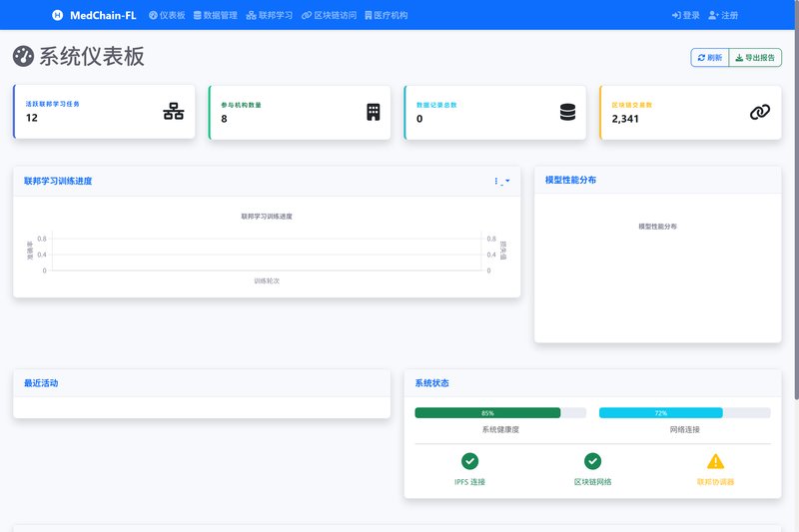Click the IPFS 连接 green check icon
The height and width of the screenshot is (532, 799).
tap(469, 461)
